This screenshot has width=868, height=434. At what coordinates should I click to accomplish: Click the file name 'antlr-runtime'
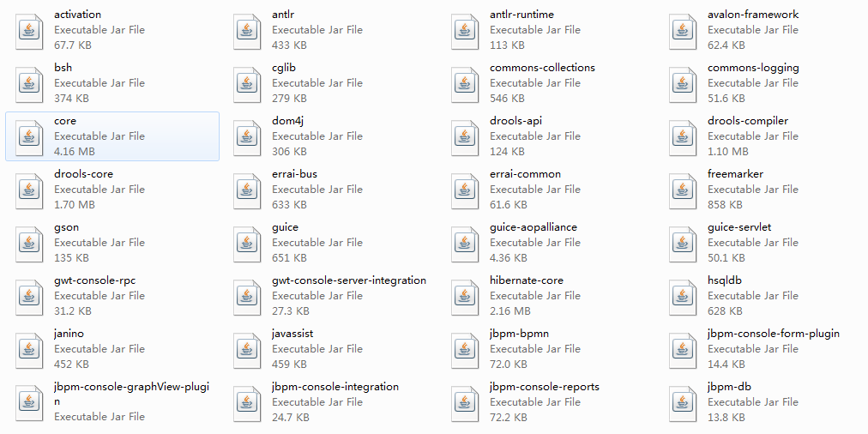[x=521, y=15]
